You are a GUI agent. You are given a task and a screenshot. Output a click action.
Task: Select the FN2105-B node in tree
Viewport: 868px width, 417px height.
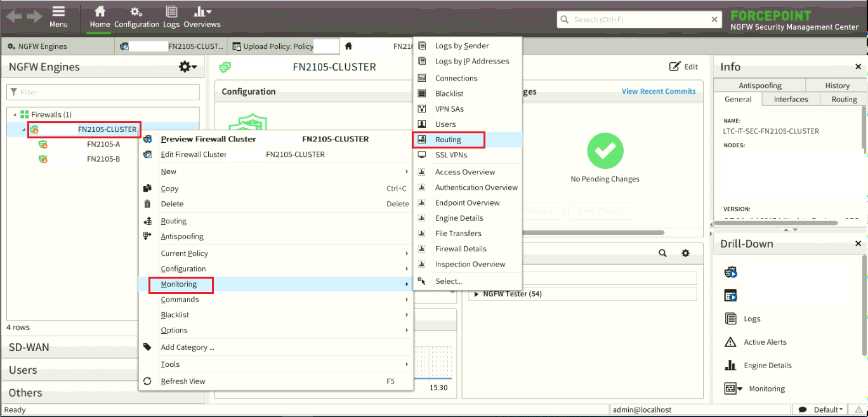coord(103,159)
